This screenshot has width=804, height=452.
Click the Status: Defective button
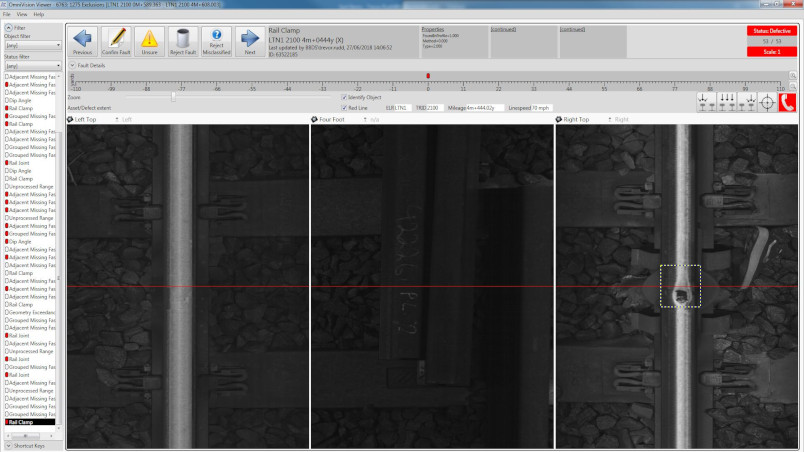coord(772,31)
